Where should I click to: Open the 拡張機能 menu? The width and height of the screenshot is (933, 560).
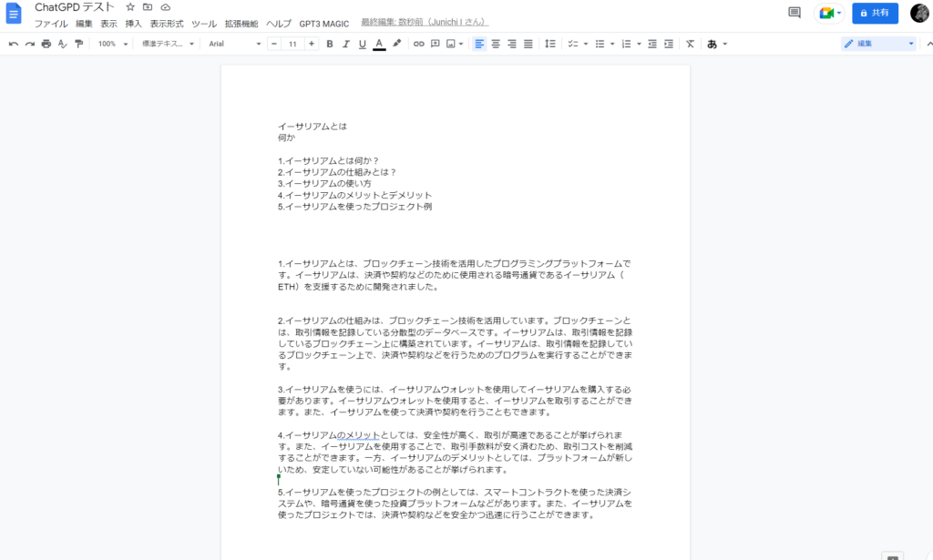point(241,24)
